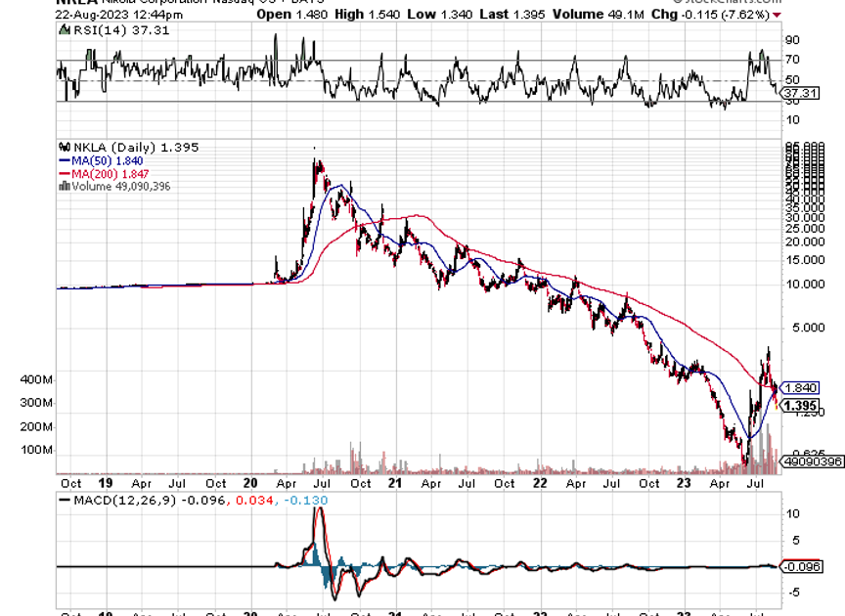Screen dimensions: 845x616
Task: Click the red MA(200) legend line marker
Action: tap(66, 173)
